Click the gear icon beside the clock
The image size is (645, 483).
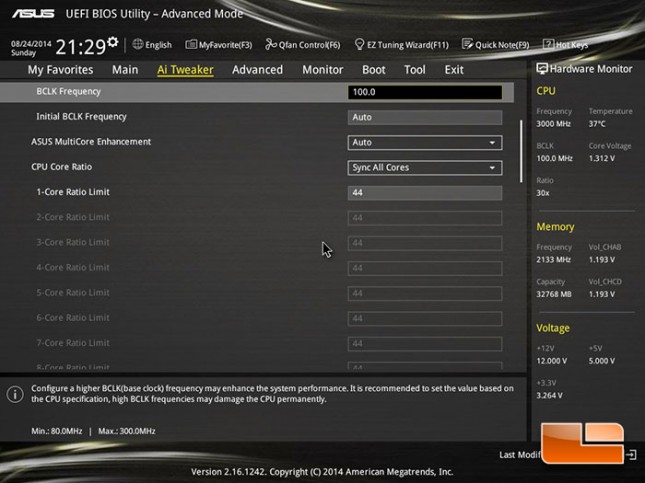point(113,42)
